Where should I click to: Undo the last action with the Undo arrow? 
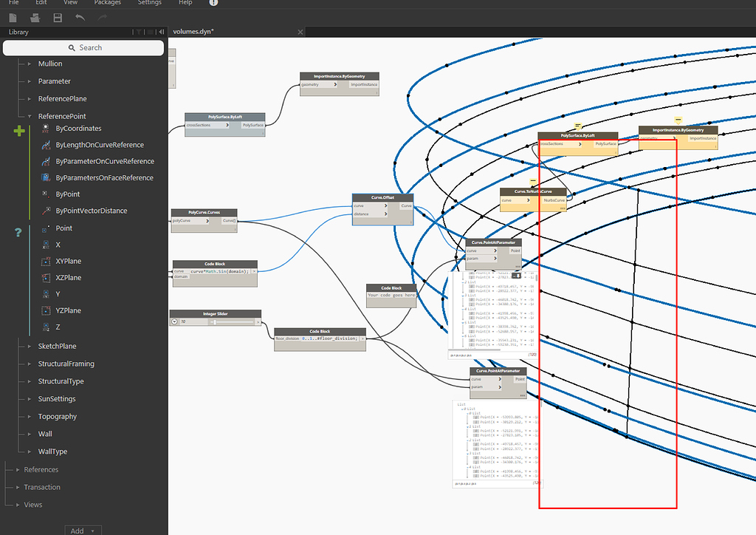[x=78, y=17]
